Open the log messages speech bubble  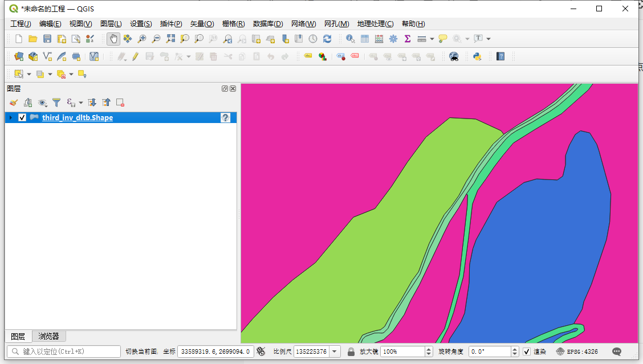point(617,351)
